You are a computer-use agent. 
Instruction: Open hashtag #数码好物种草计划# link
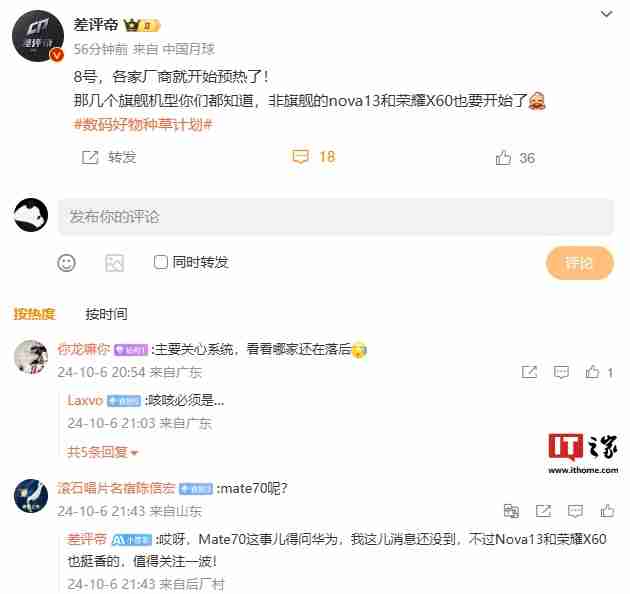143,125
